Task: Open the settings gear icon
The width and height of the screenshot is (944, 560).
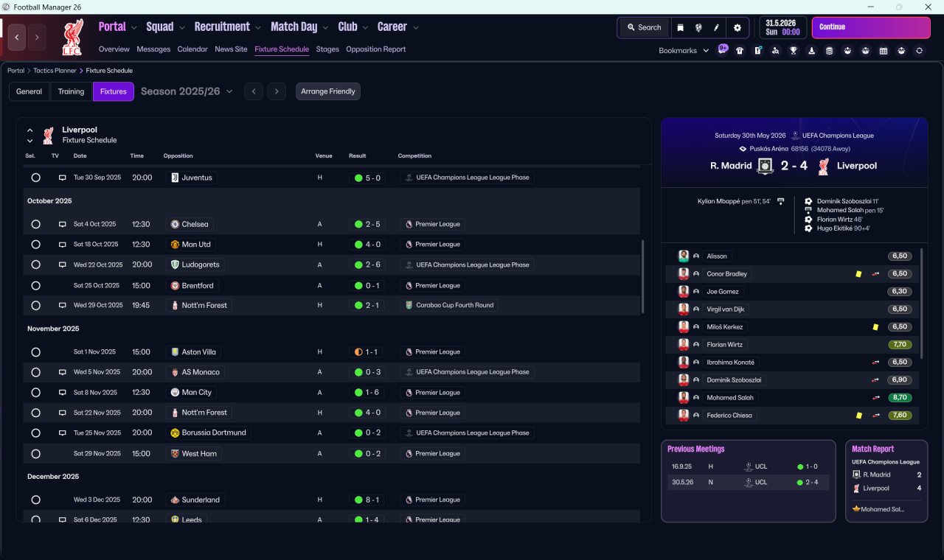Action: click(x=737, y=27)
